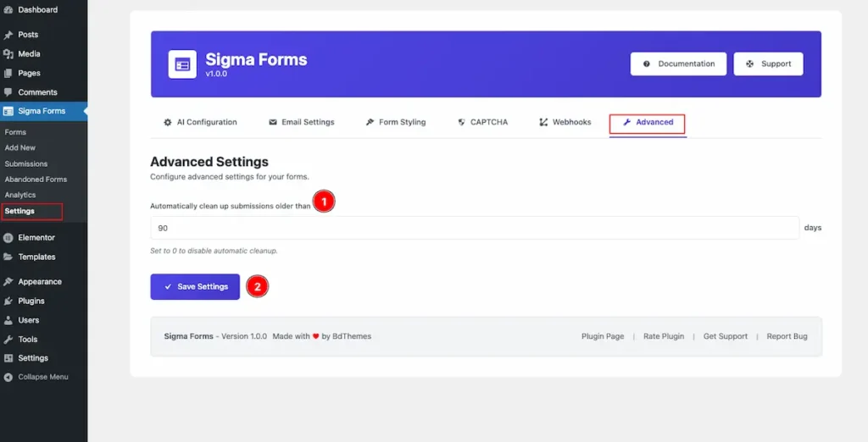Click the Appearance paintbrush icon
Viewport: 868px width, 442px height.
8,282
